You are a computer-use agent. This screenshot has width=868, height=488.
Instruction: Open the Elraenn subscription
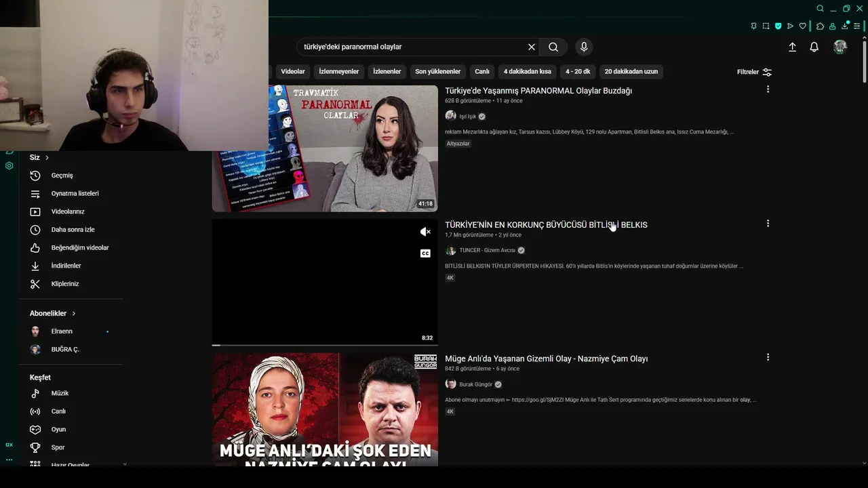pyautogui.click(x=62, y=331)
